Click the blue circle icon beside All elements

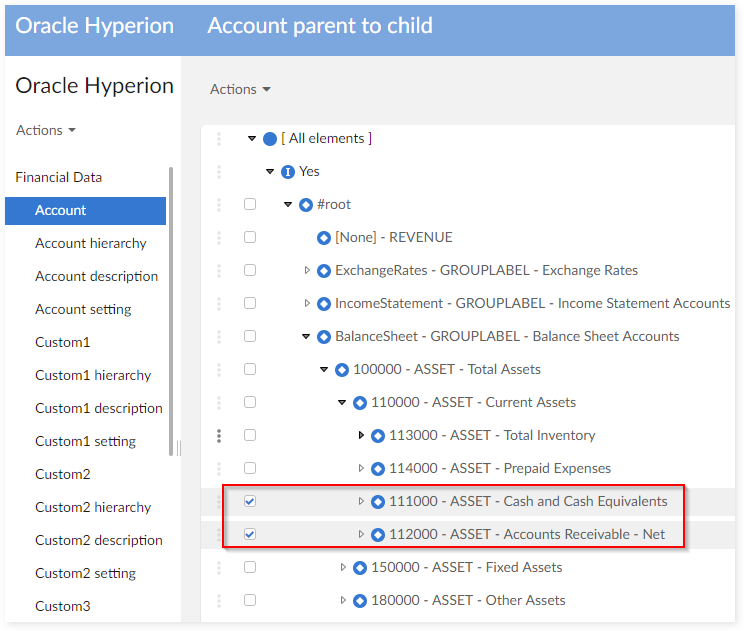point(270,139)
